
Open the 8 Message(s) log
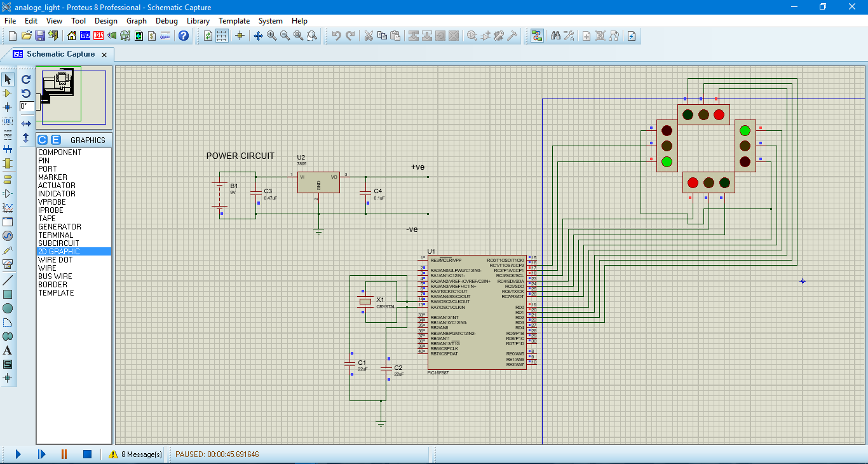point(135,454)
